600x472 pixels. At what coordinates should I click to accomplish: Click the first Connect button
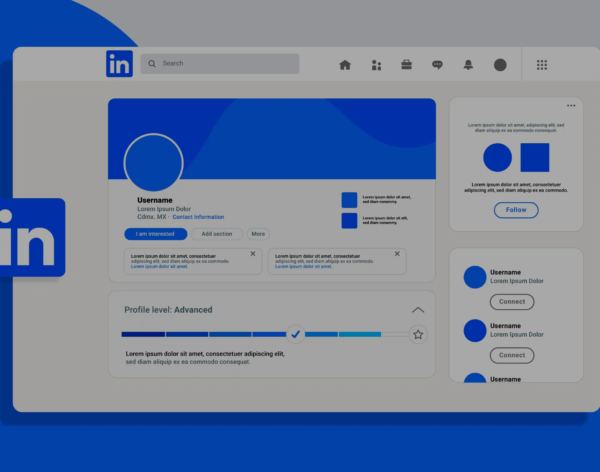click(512, 302)
